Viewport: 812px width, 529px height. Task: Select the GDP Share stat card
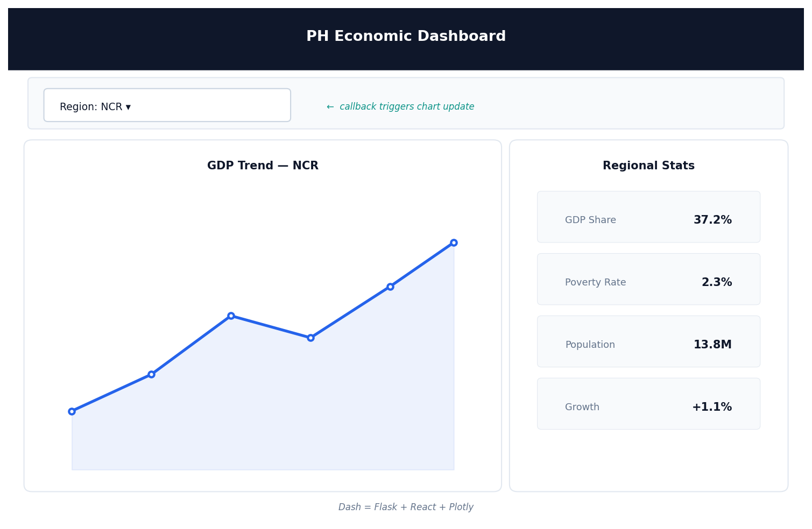648,217
